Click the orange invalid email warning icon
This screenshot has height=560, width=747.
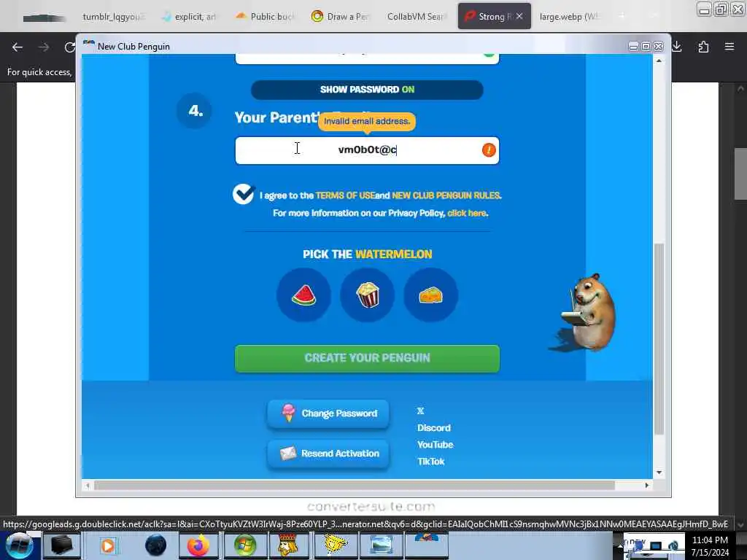point(489,150)
